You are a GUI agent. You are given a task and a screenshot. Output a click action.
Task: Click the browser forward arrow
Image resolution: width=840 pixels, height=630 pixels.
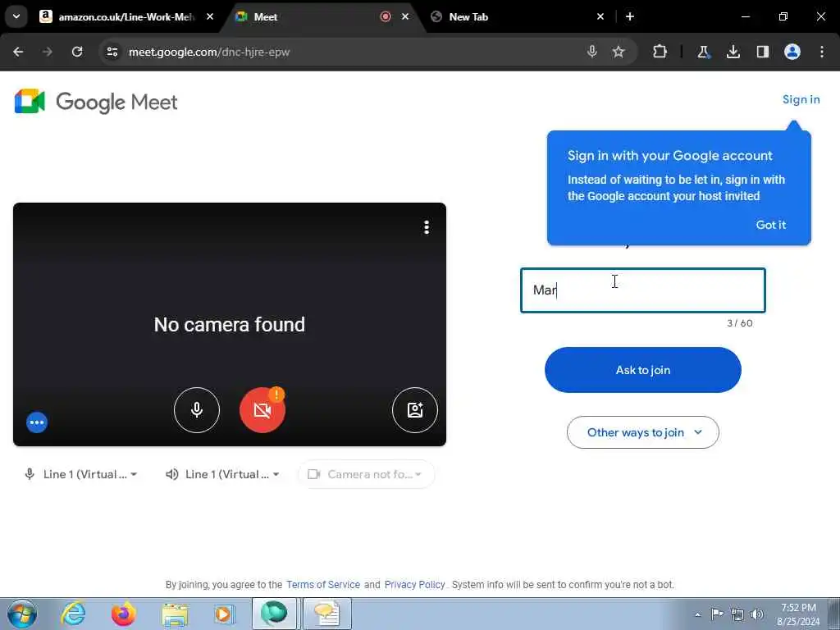pyautogui.click(x=47, y=52)
